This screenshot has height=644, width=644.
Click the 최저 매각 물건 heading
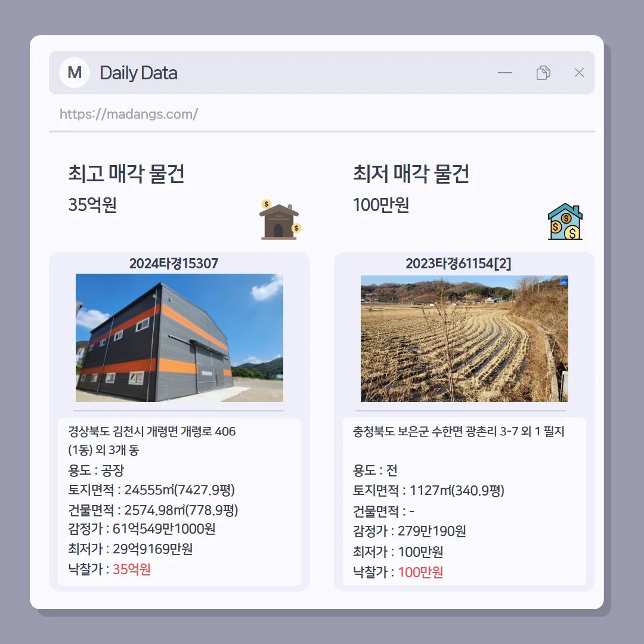pos(411,174)
